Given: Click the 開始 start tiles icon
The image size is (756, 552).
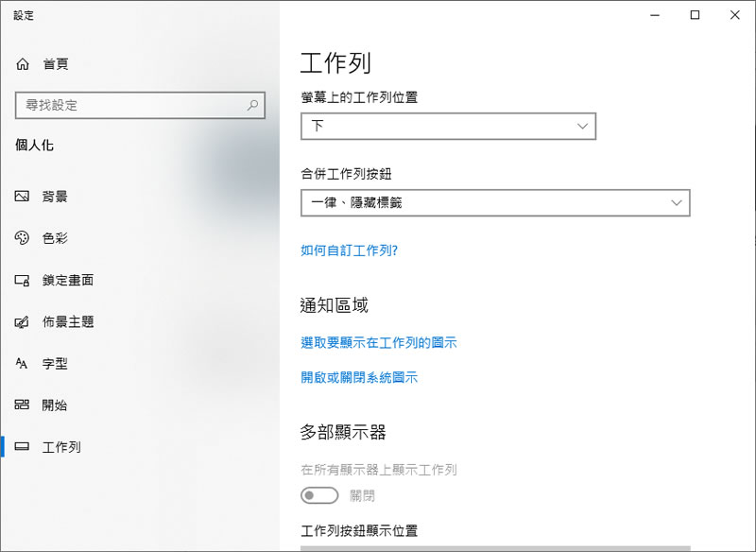Looking at the screenshot, I should [22, 405].
